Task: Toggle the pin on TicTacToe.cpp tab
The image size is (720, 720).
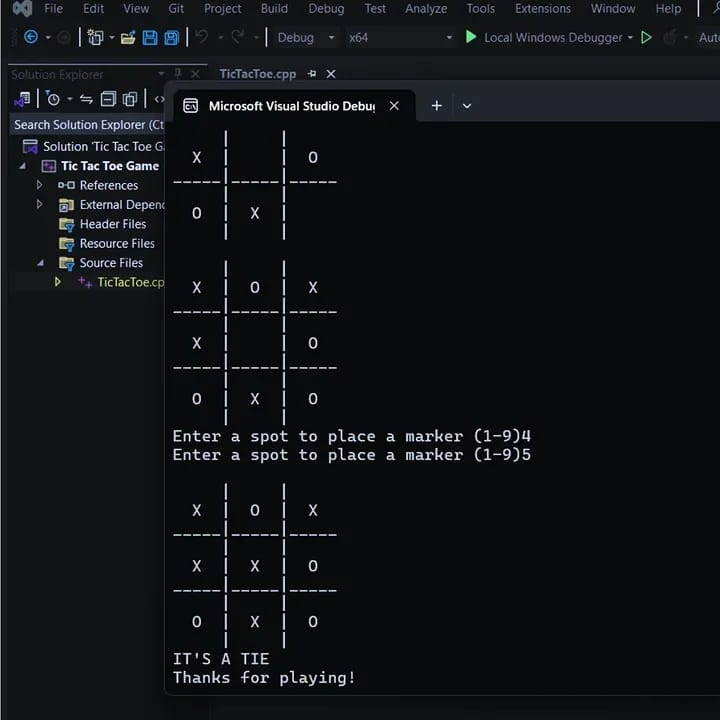Action: tap(312, 74)
